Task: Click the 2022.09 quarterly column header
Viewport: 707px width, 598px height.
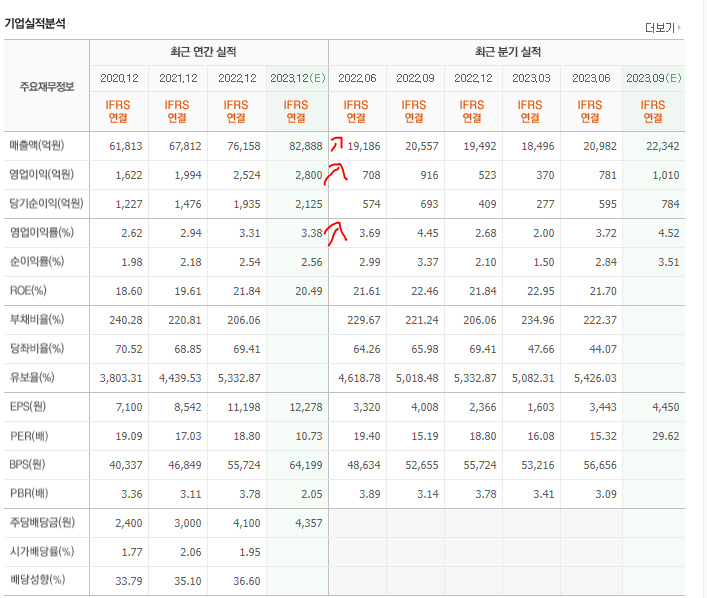Action: [415, 78]
